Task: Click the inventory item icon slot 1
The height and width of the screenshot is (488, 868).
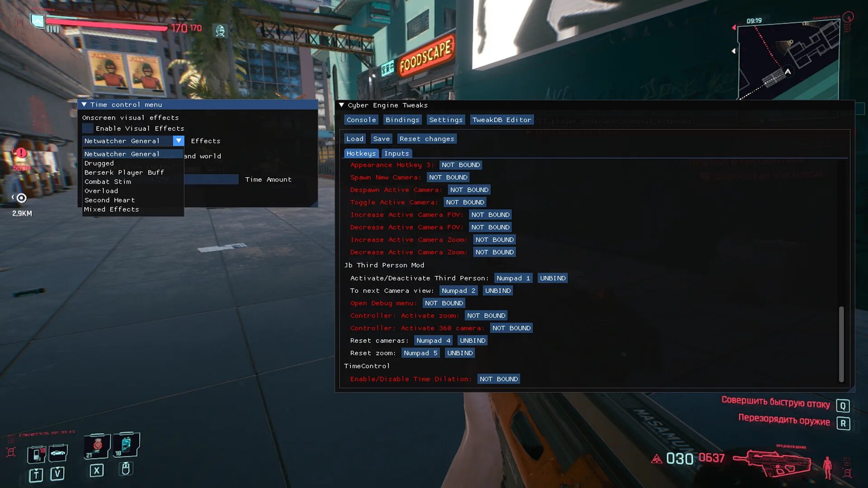Action: tap(97, 444)
